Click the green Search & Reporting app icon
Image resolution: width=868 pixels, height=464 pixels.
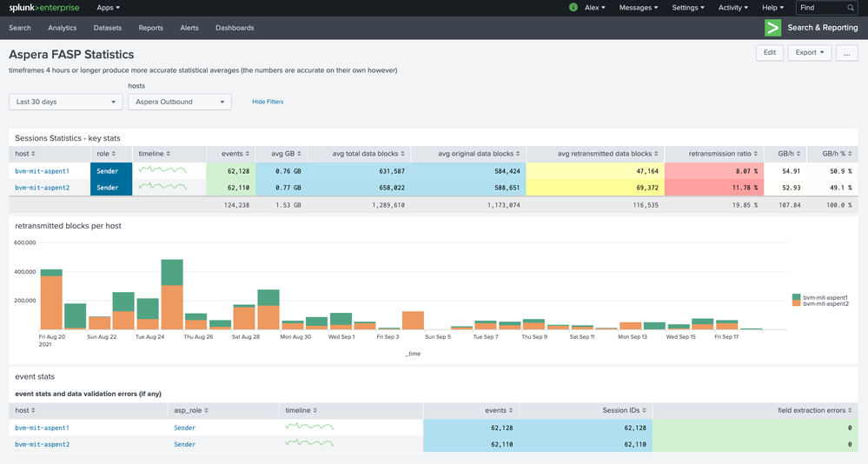pos(772,28)
